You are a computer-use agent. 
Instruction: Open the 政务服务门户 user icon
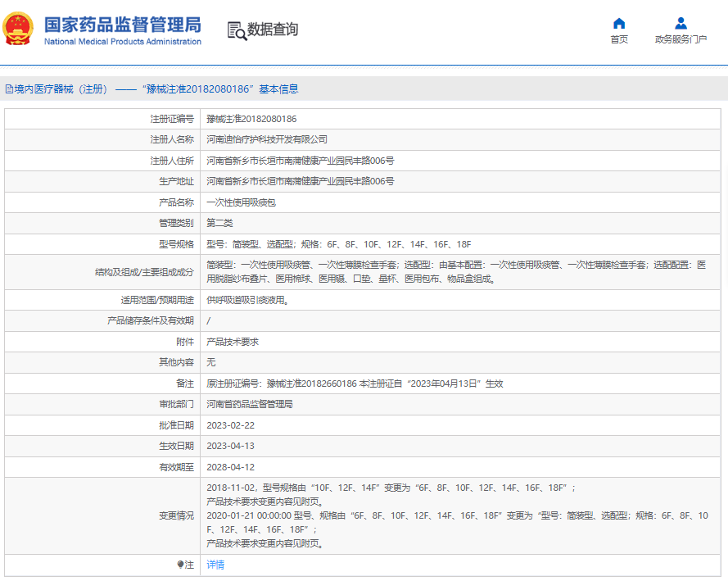[681, 23]
